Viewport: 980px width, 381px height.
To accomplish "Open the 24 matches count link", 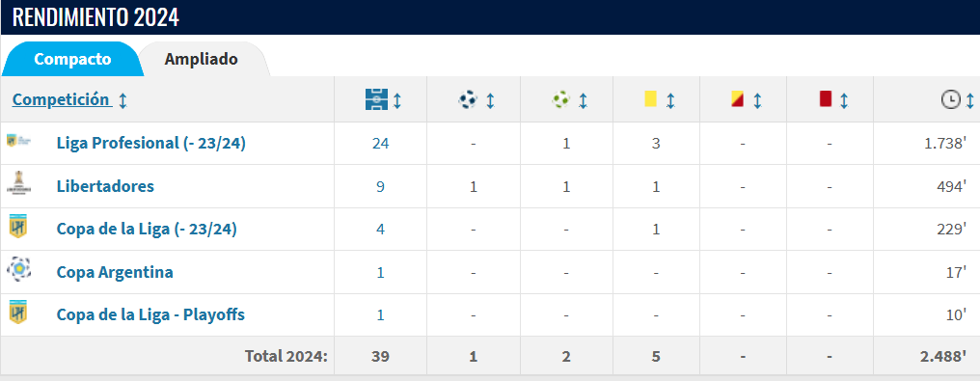I will click(x=380, y=144).
